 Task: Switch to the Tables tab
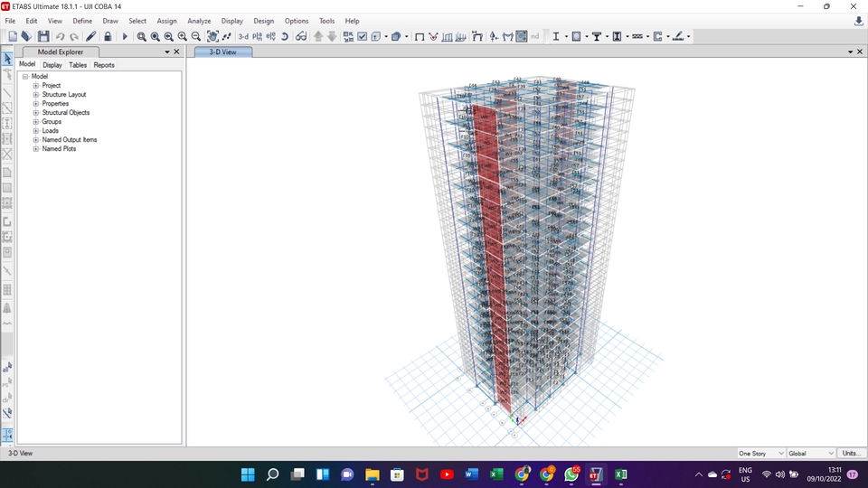pyautogui.click(x=78, y=65)
